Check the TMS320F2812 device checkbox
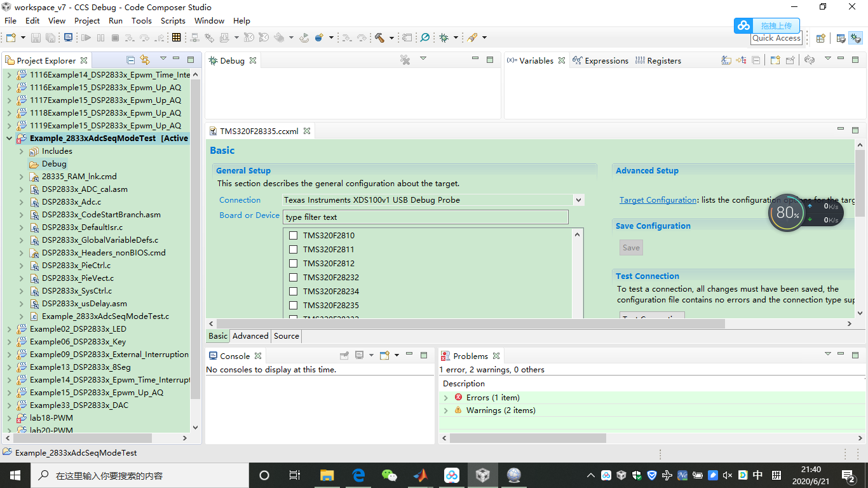Screen dimensions: 868x488 pyautogui.click(x=293, y=263)
